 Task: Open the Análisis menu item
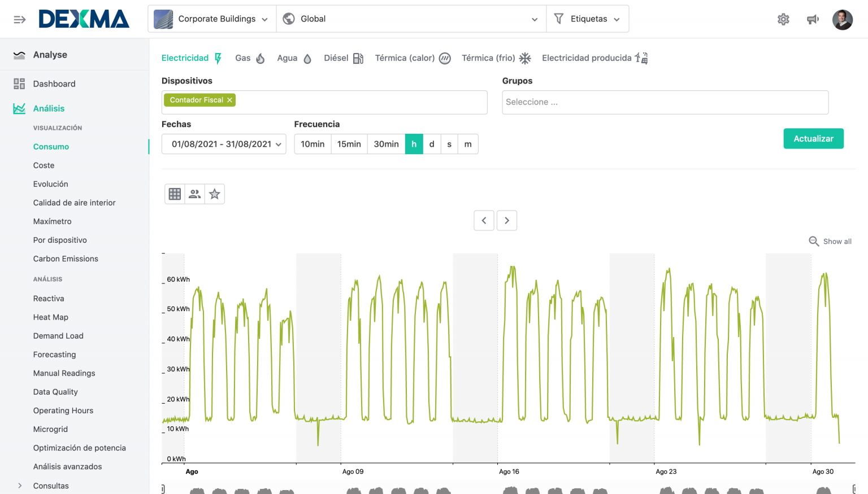(x=49, y=108)
